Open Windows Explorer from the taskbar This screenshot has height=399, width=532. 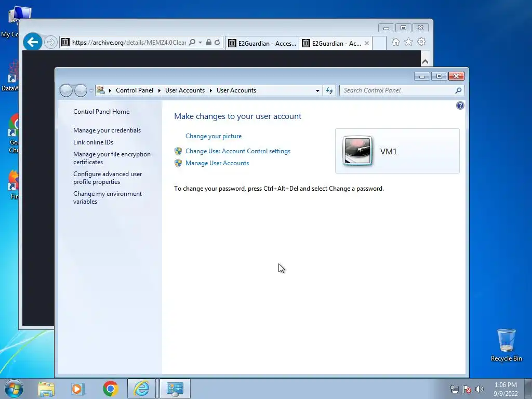coord(46,389)
